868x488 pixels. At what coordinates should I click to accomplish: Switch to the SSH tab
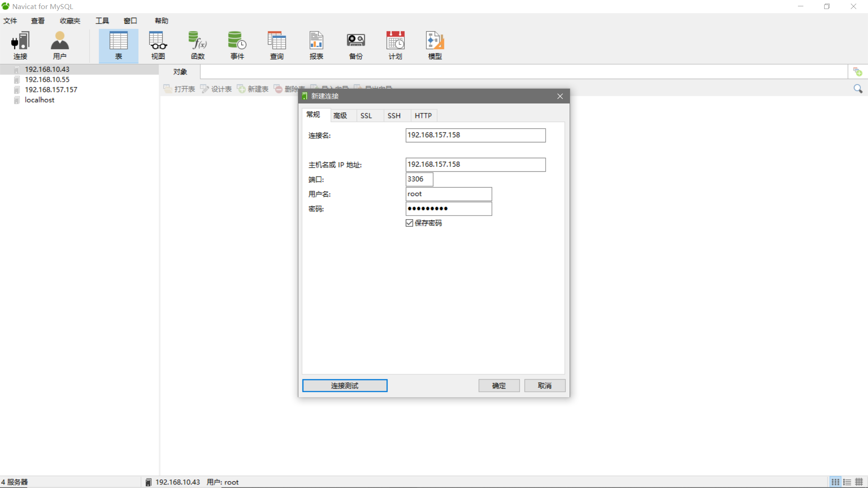pyautogui.click(x=394, y=116)
